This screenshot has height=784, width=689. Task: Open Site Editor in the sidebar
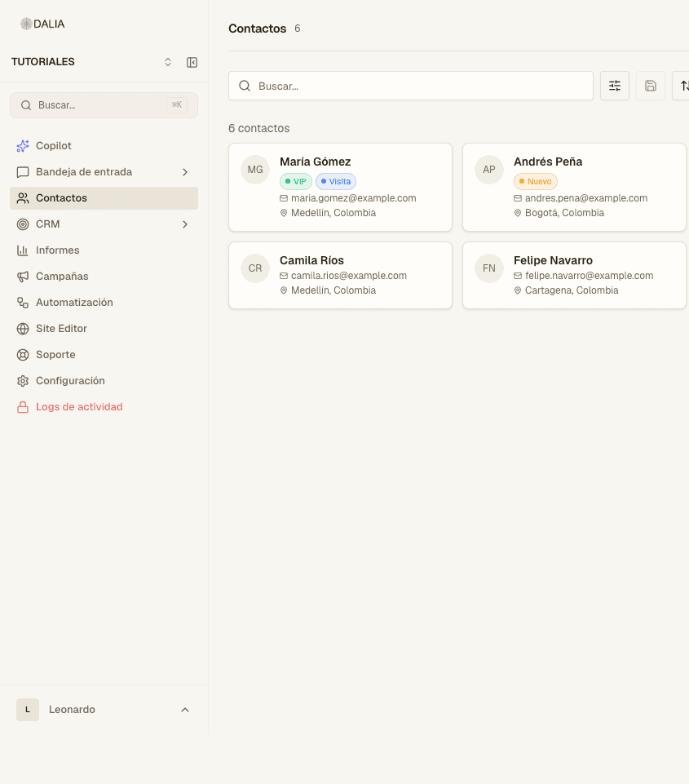(x=104, y=329)
